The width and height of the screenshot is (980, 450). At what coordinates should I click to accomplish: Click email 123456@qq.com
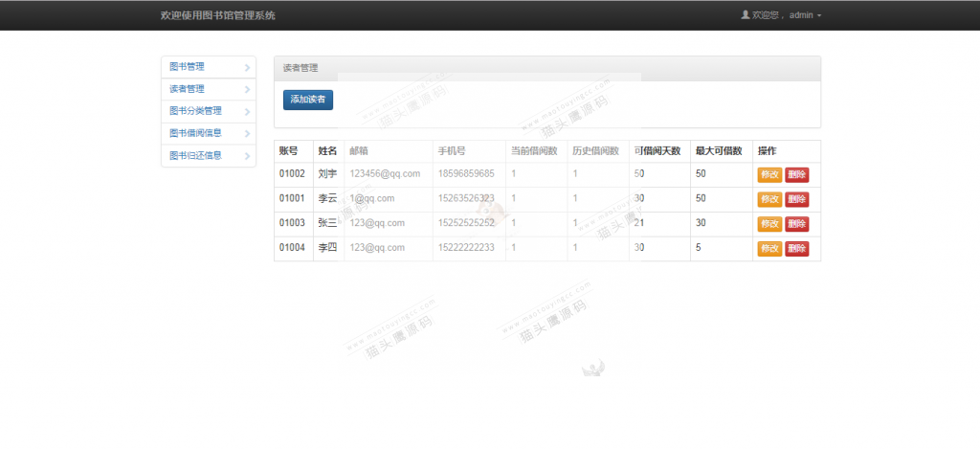coord(385,173)
